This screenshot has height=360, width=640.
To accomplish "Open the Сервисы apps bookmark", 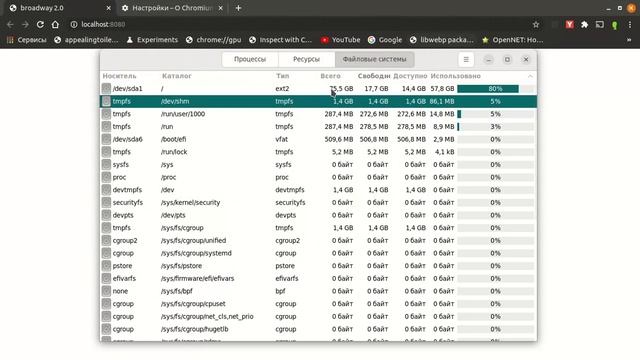I will 27,40.
